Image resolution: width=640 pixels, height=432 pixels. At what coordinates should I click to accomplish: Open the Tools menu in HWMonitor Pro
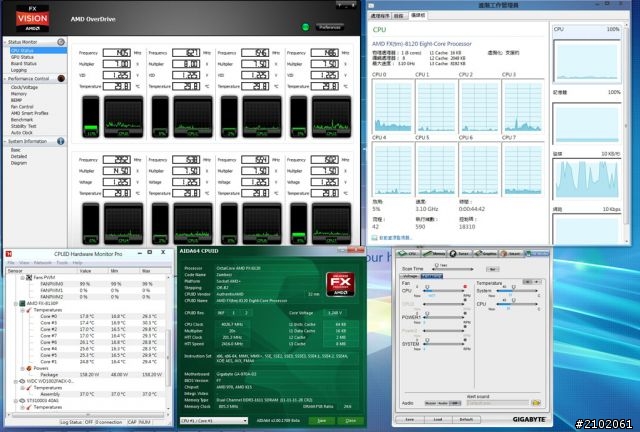[x=62, y=263]
